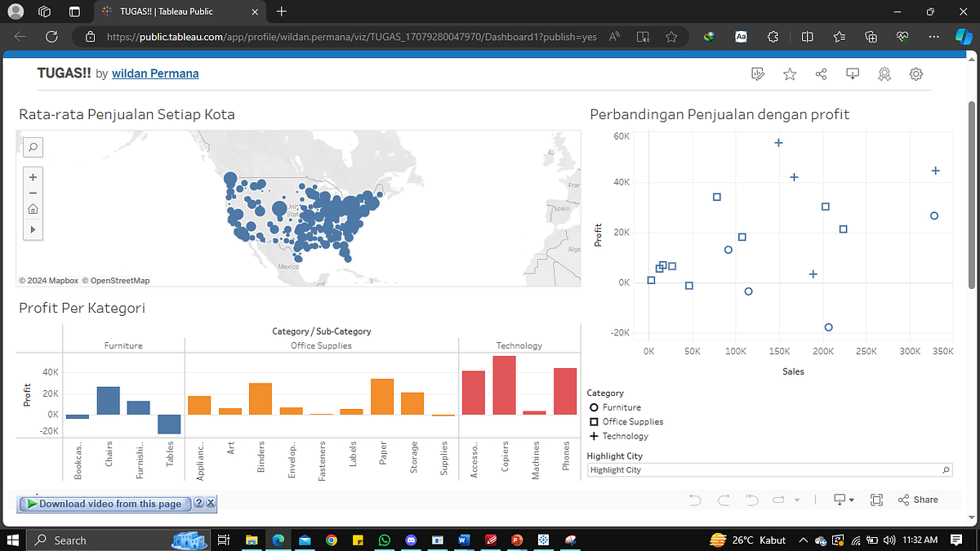Reset the map to home view
The height and width of the screenshot is (551, 980).
(x=33, y=209)
